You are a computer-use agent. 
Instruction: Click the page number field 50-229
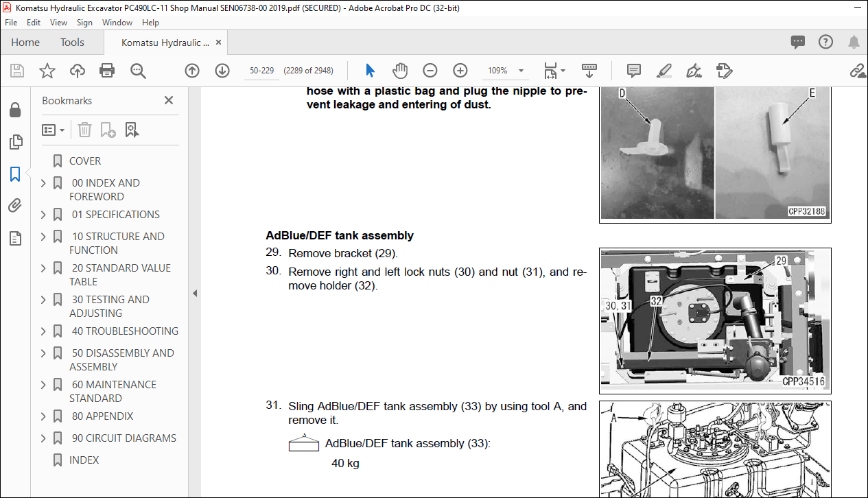coord(262,71)
